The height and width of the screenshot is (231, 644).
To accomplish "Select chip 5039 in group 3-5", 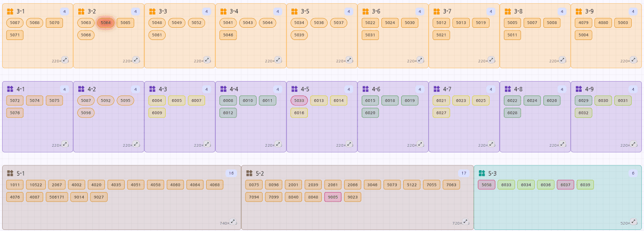I will point(299,35).
